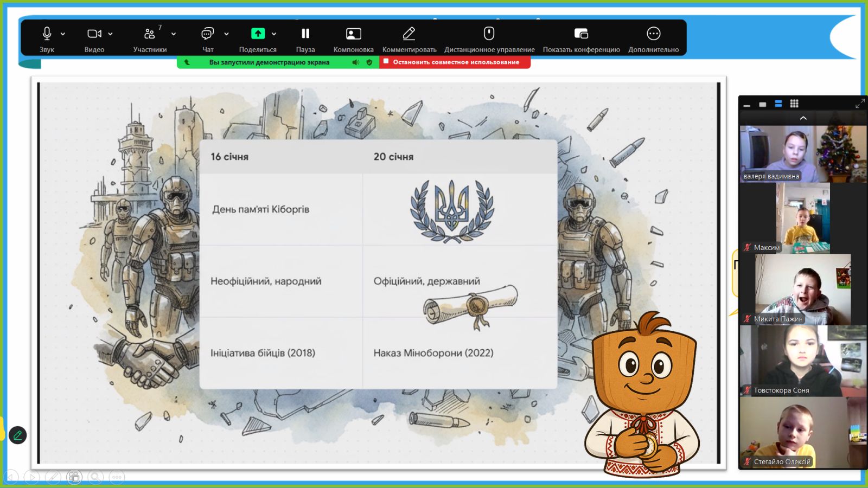
Task: Click Остановить совместное использование button
Action: (455, 62)
